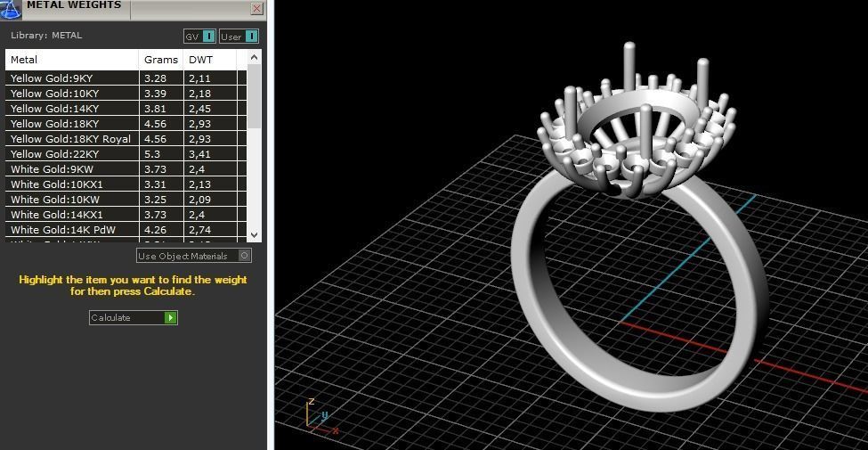Click the Library: METAL label
Image resolution: width=868 pixels, height=450 pixels.
click(x=46, y=36)
